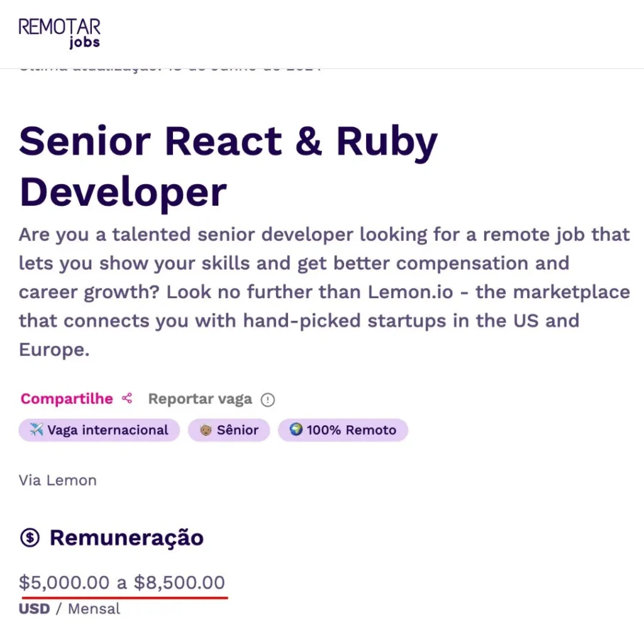Click the person emoji on the Sênior tag

click(206, 430)
